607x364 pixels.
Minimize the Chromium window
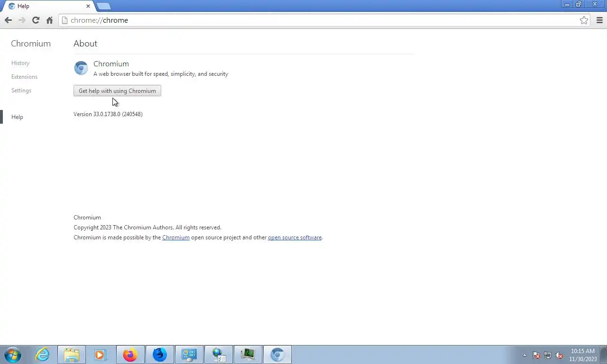(x=567, y=4)
